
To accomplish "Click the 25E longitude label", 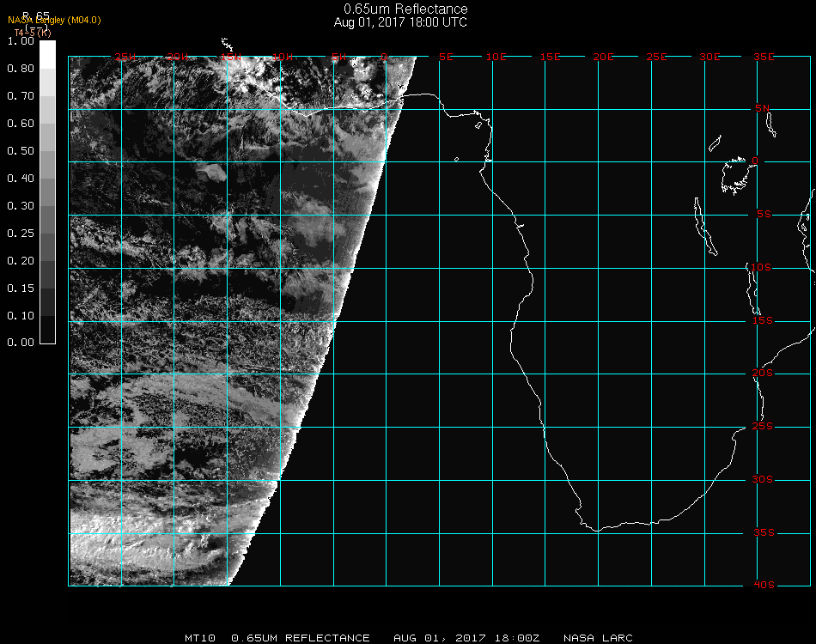I will click(x=656, y=57).
